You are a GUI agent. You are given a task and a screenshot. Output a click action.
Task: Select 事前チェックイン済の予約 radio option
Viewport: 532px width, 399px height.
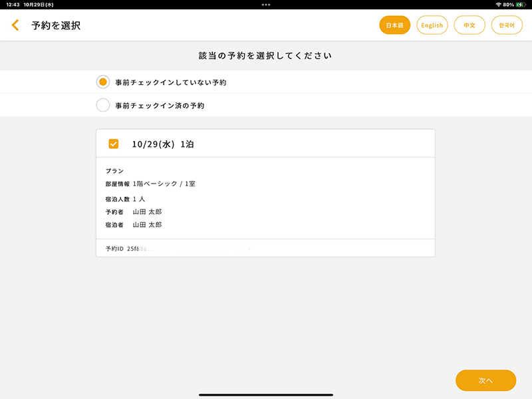(x=104, y=104)
